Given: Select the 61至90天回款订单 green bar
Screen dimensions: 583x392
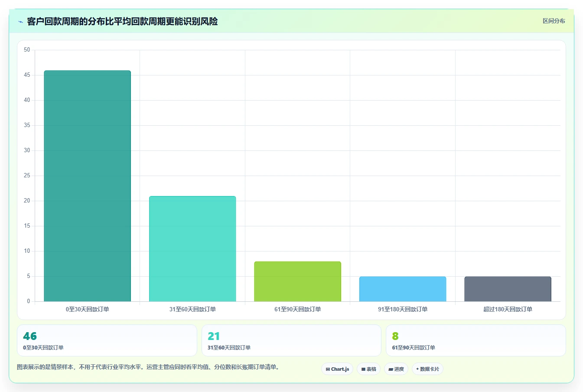Looking at the screenshot, I should click(x=297, y=281).
